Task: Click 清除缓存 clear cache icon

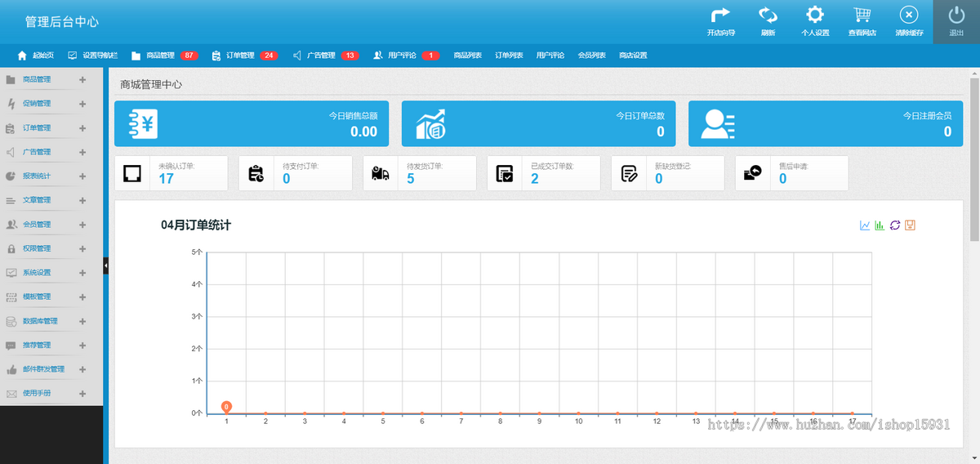Action: click(909, 15)
